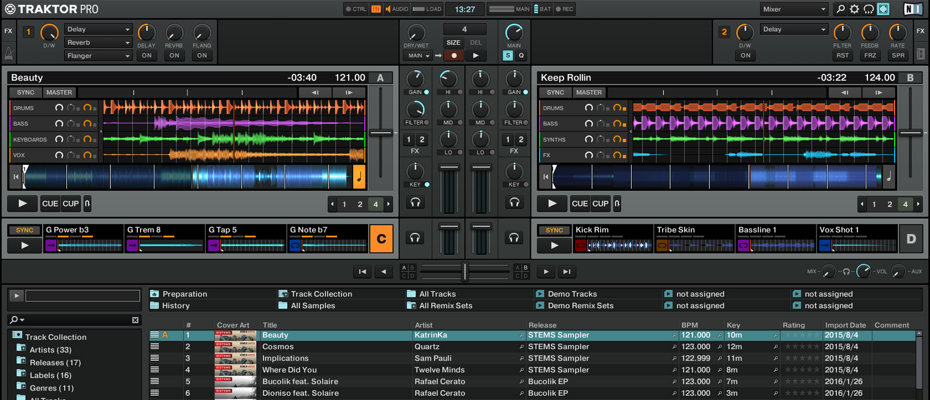Click the search magnifier icon in the header
930x400 pixels.
[840, 9]
